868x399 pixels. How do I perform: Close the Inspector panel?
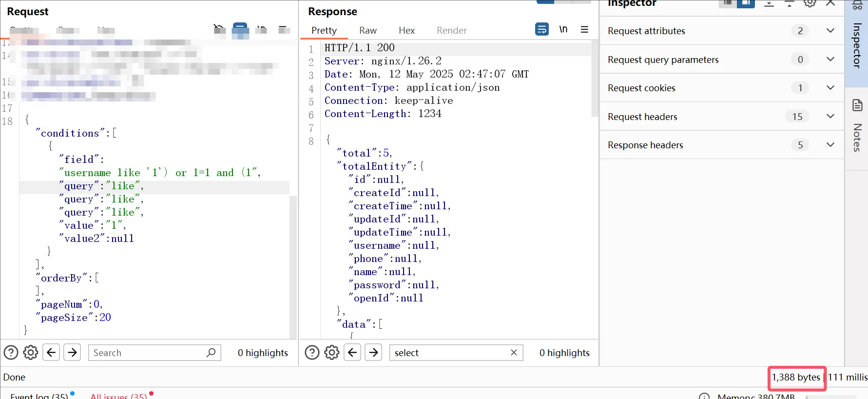[x=830, y=3]
